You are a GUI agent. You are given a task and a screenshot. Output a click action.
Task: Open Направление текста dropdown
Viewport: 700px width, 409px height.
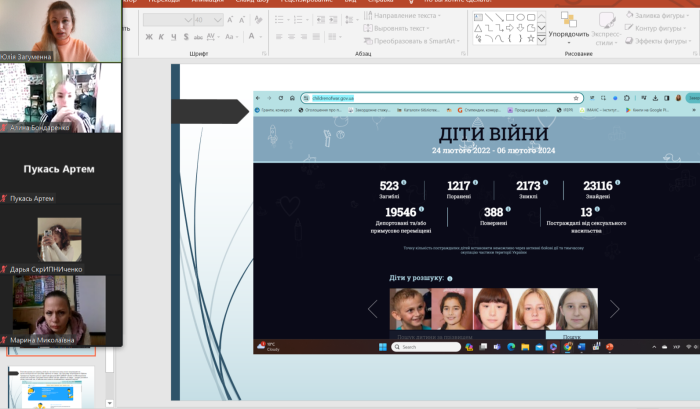coord(392,17)
